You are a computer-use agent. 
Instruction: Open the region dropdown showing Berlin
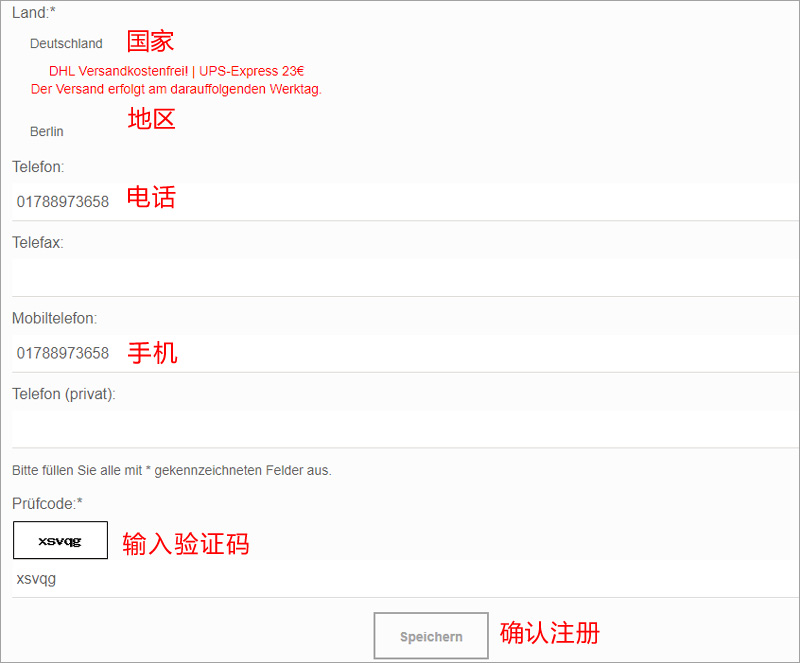(47, 132)
